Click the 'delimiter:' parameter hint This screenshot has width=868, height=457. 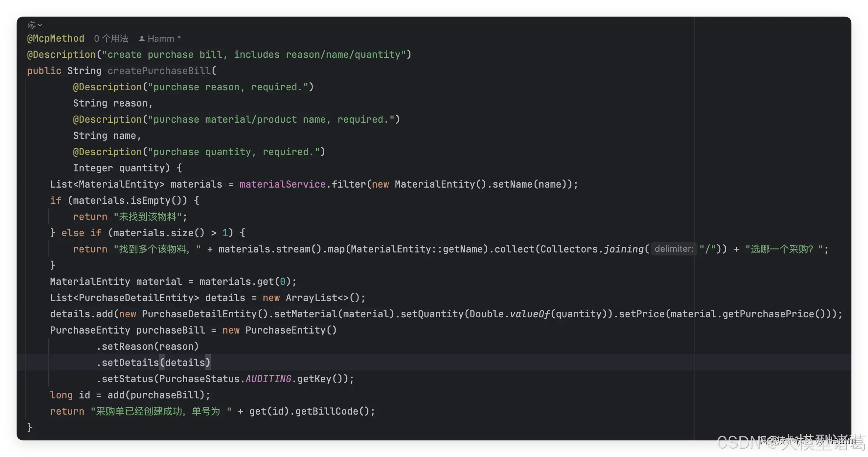(673, 249)
